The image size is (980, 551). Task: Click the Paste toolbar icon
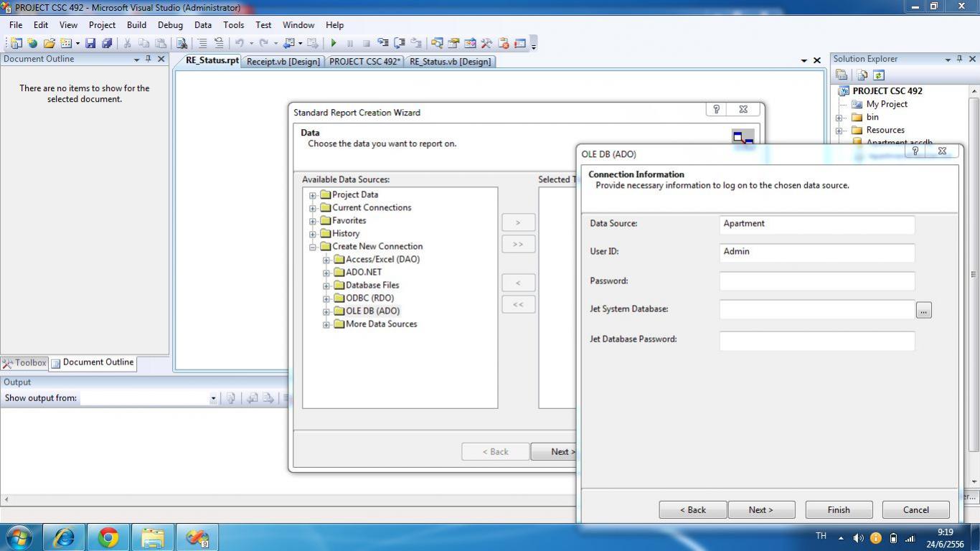click(x=161, y=43)
